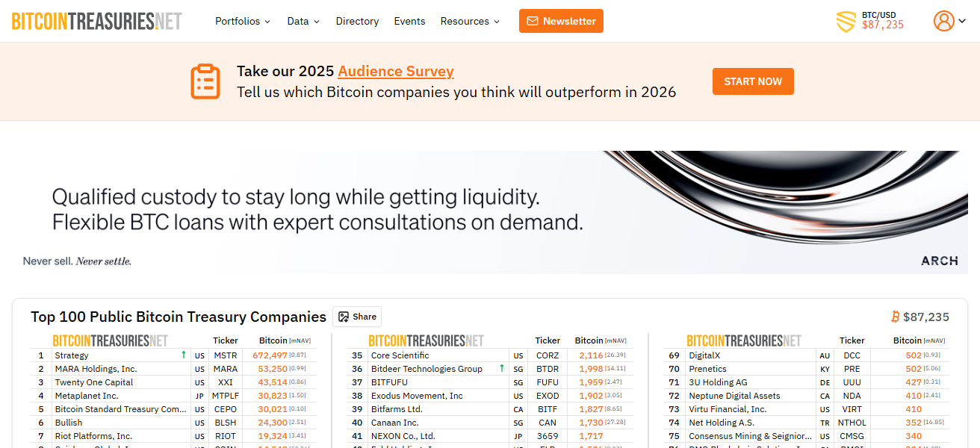Viewport: 980px width, 448px height.
Task: Click the BTC/USD shield price icon
Action: (x=846, y=22)
